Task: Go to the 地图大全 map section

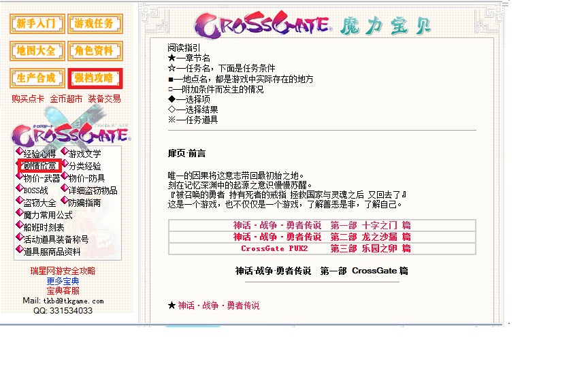Action: pos(37,51)
